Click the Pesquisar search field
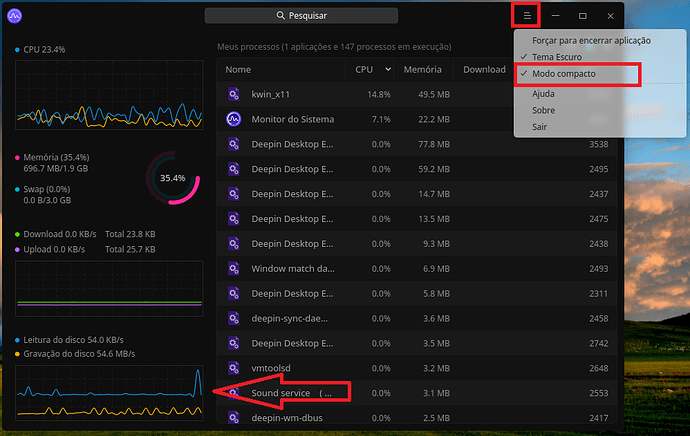690x436 pixels. tap(301, 15)
